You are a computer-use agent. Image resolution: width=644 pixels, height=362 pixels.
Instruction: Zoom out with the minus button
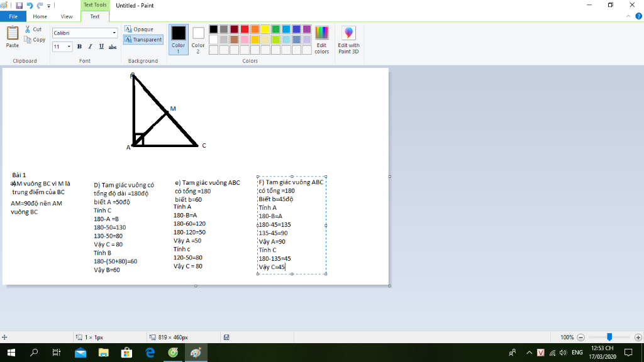coord(580,337)
